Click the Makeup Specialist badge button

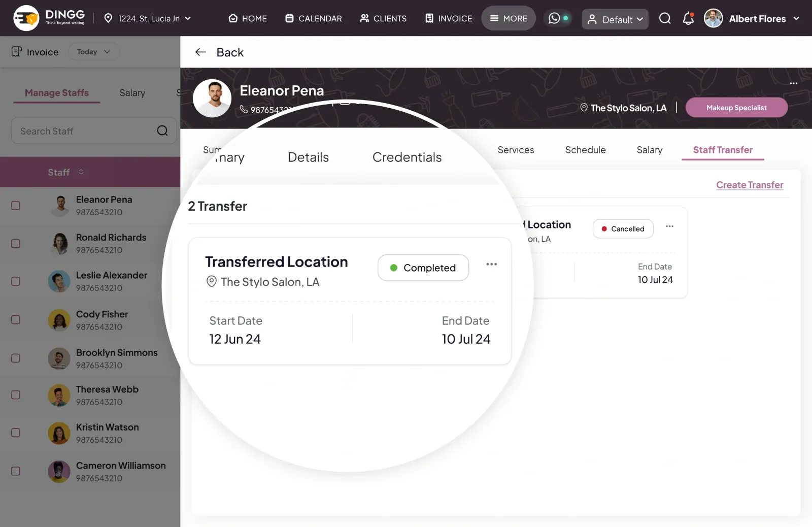(736, 108)
